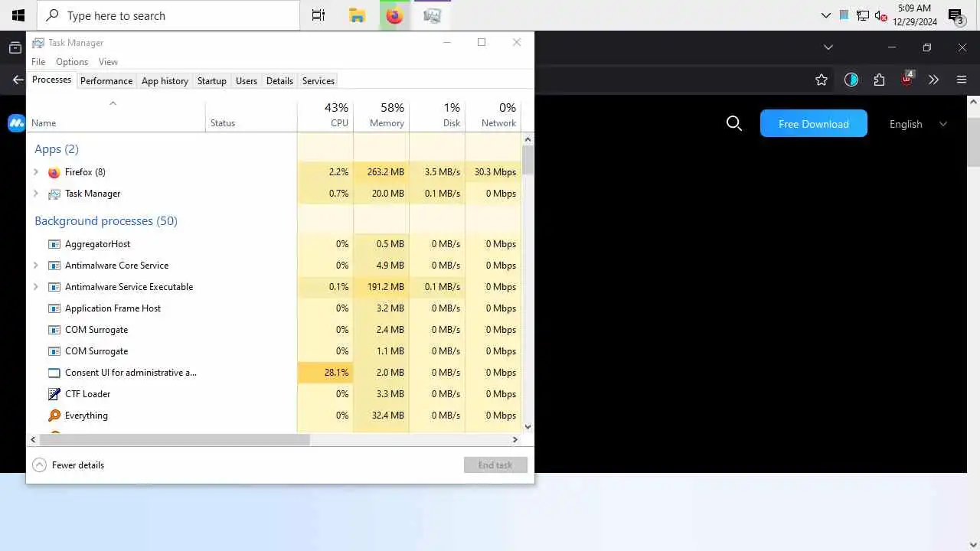Sort processes by Memory column

(381, 115)
